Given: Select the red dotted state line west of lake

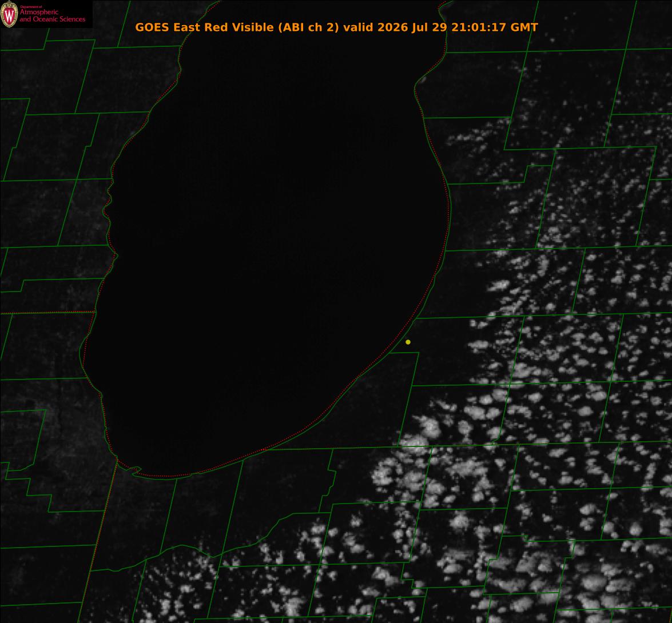Looking at the screenshot, I should coord(47,313).
